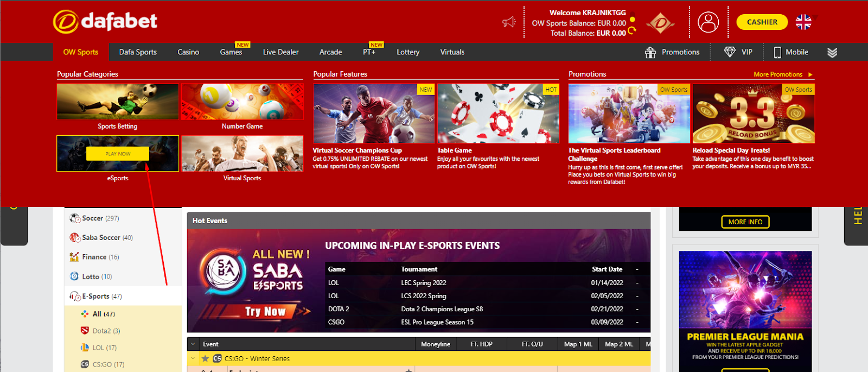Open the user account profile icon
This screenshot has height=372, width=868.
tap(708, 22)
